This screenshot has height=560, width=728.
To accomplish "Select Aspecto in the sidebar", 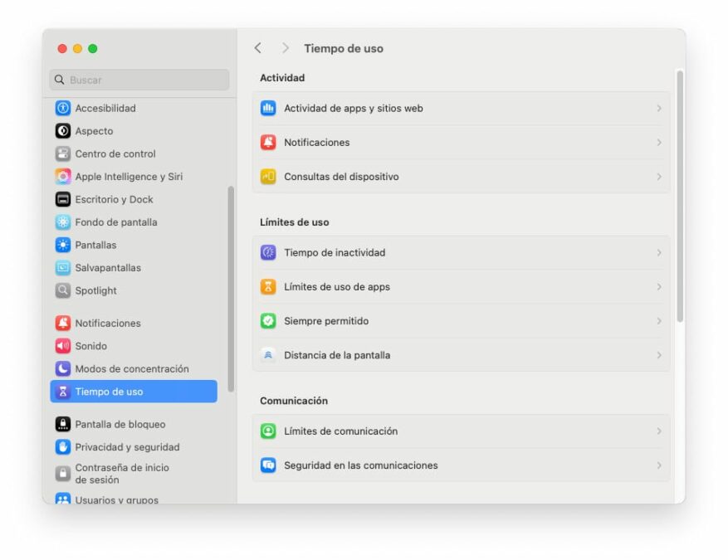I will (x=134, y=131).
